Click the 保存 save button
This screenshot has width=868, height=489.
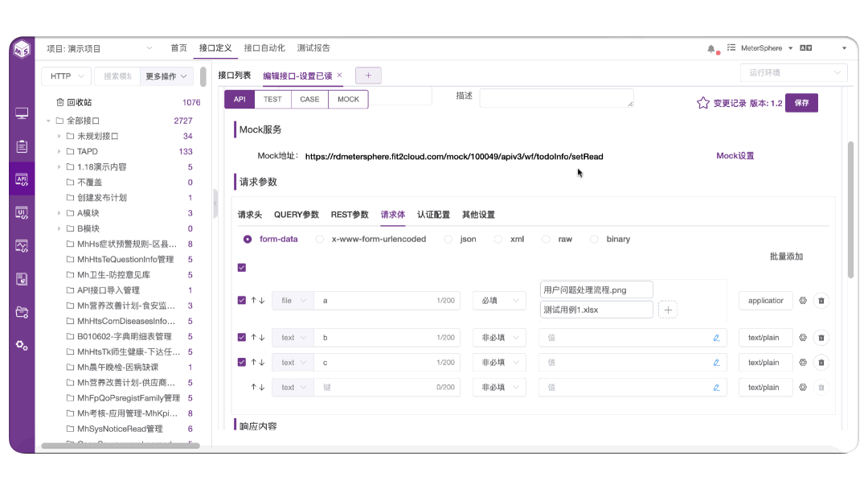point(801,103)
